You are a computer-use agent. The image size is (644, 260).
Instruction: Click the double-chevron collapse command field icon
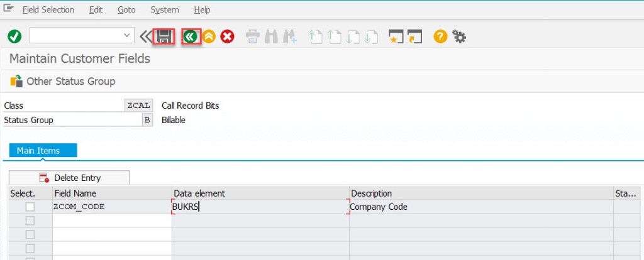pyautogui.click(x=145, y=37)
